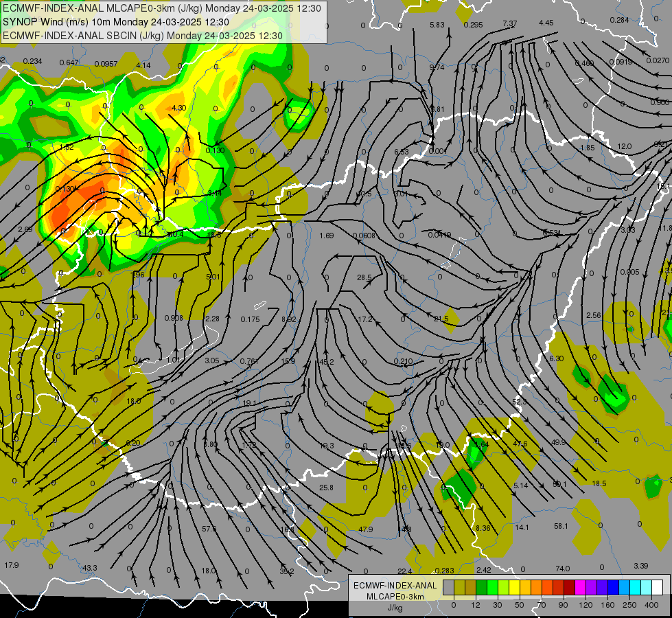
Task: Click the 'MLCAPE0-3km' legend title
Action: (395, 597)
